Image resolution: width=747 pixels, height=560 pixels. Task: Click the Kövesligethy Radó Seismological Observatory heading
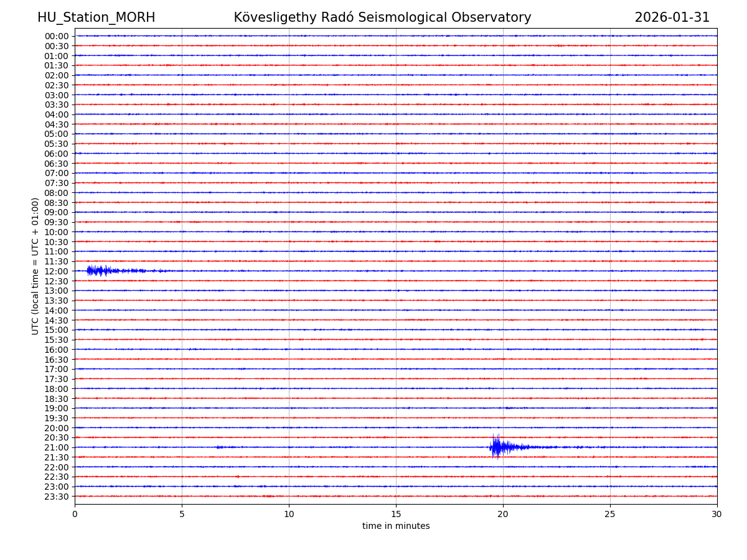pyautogui.click(x=382, y=17)
